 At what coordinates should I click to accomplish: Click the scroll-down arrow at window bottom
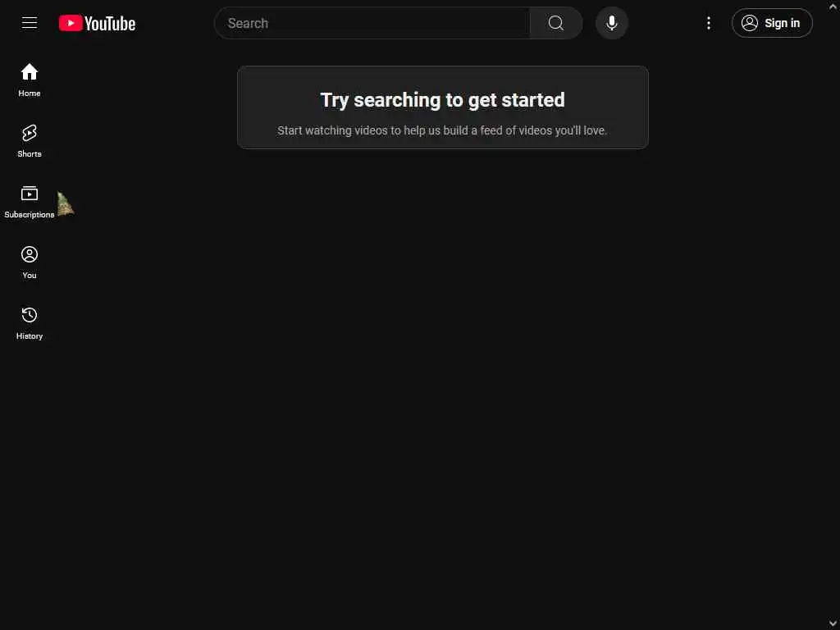(833, 623)
